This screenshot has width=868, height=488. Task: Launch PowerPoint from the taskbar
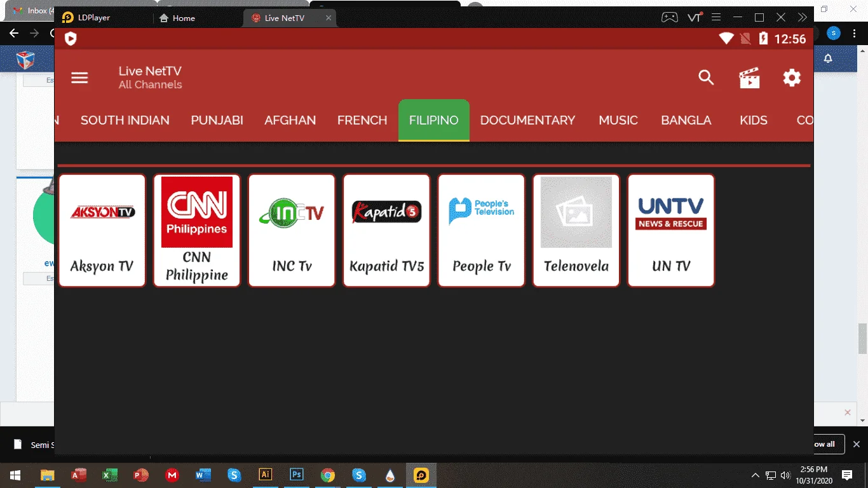(141, 475)
